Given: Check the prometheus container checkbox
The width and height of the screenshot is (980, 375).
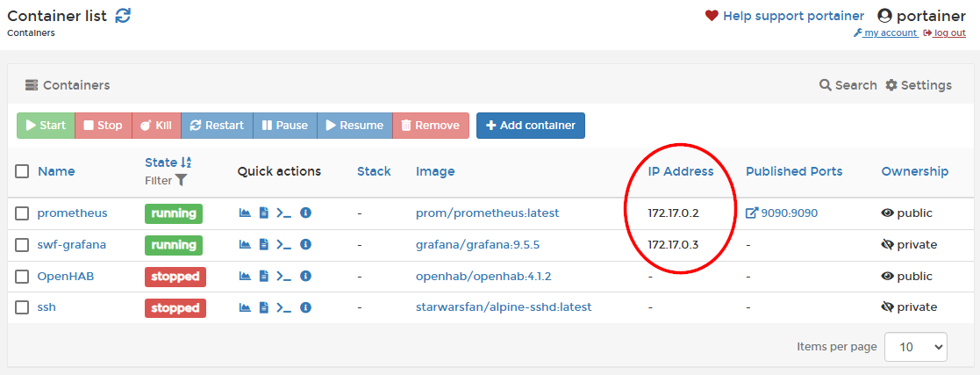Looking at the screenshot, I should (22, 213).
